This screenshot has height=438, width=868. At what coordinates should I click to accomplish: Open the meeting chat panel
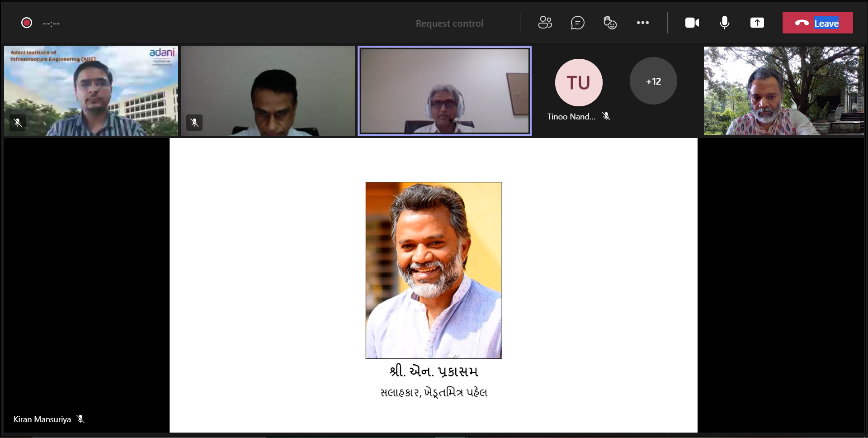(x=577, y=23)
